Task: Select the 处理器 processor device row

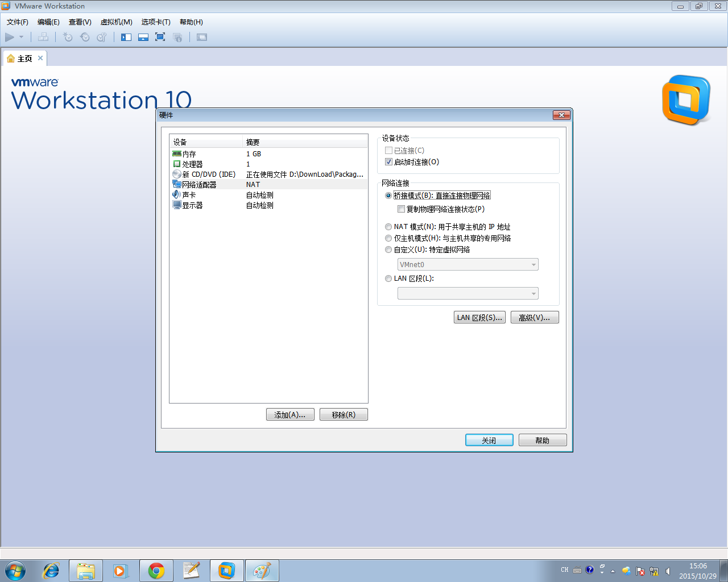Action: pos(268,164)
